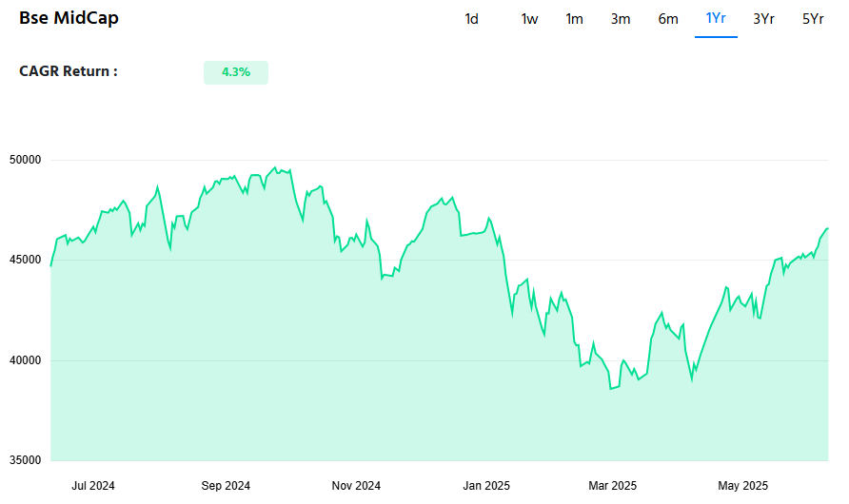Click the 35000 y-axis label
The image size is (849, 504).
click(26, 461)
